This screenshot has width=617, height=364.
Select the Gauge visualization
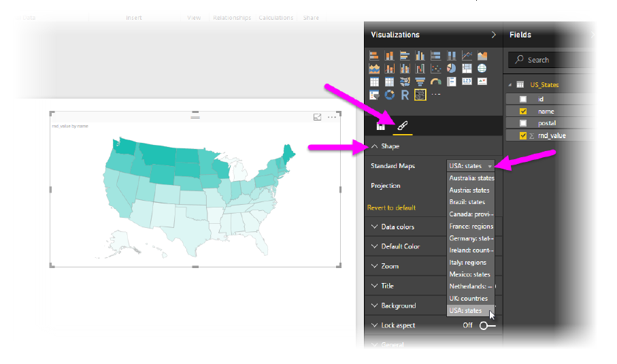click(435, 82)
